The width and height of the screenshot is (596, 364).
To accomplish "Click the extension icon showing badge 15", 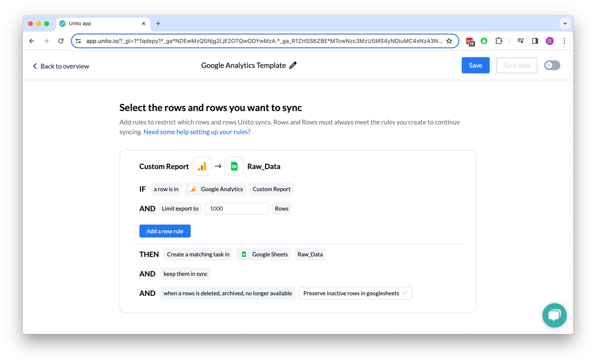I will 470,41.
